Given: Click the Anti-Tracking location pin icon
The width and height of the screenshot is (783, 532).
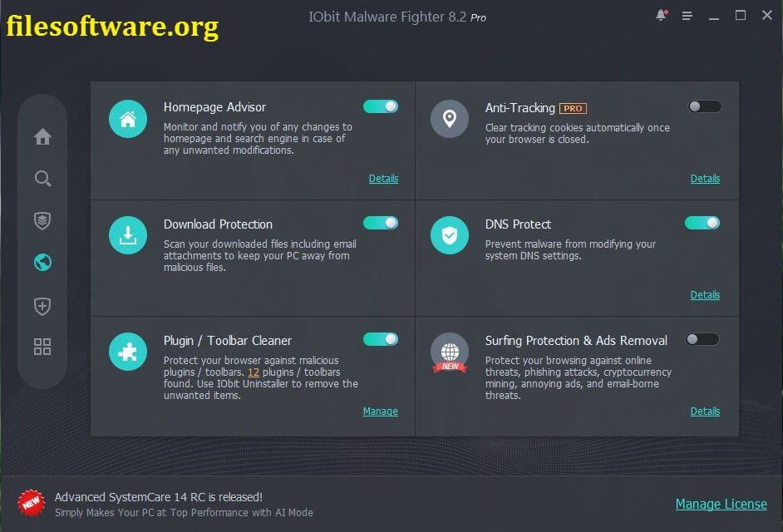Looking at the screenshot, I should click(450, 119).
